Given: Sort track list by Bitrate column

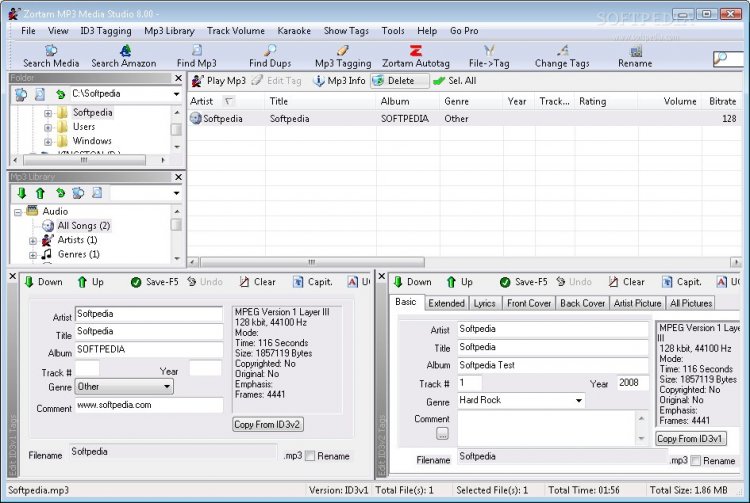Looking at the screenshot, I should (x=722, y=101).
